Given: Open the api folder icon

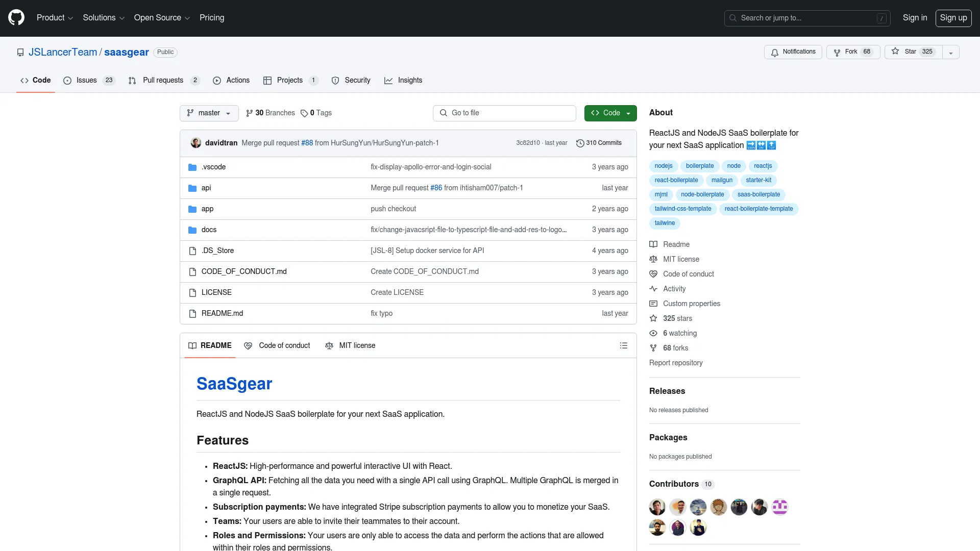Looking at the screenshot, I should 192,188.
